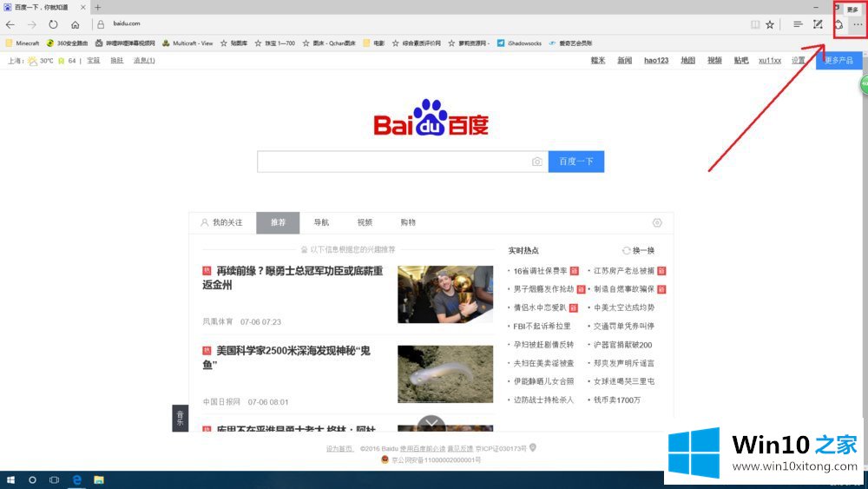Click the share icon in Edge toolbar
This screenshot has width=868, height=489.
point(839,24)
